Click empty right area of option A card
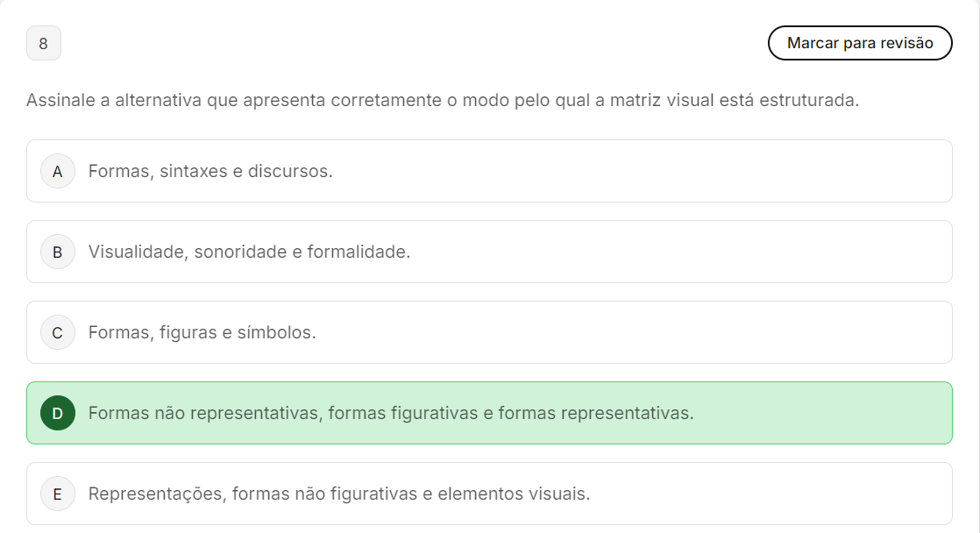The height and width of the screenshot is (533, 980). click(x=701, y=171)
